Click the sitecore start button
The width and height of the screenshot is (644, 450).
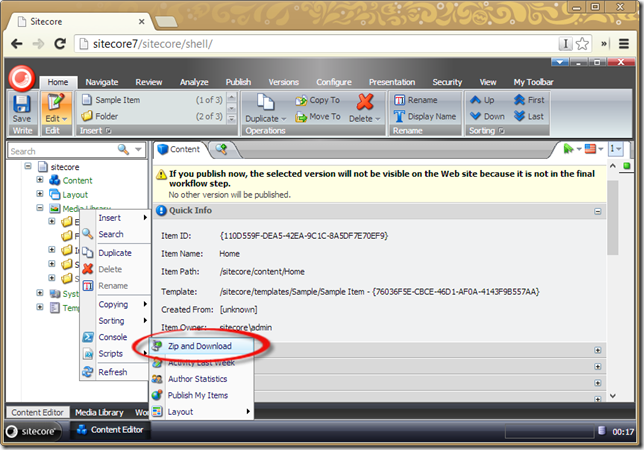[33, 431]
